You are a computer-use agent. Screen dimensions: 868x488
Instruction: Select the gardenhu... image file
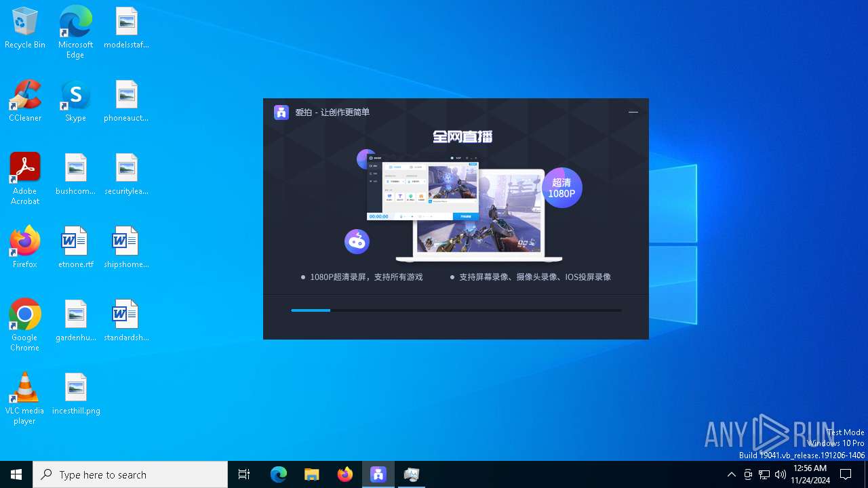(x=75, y=321)
